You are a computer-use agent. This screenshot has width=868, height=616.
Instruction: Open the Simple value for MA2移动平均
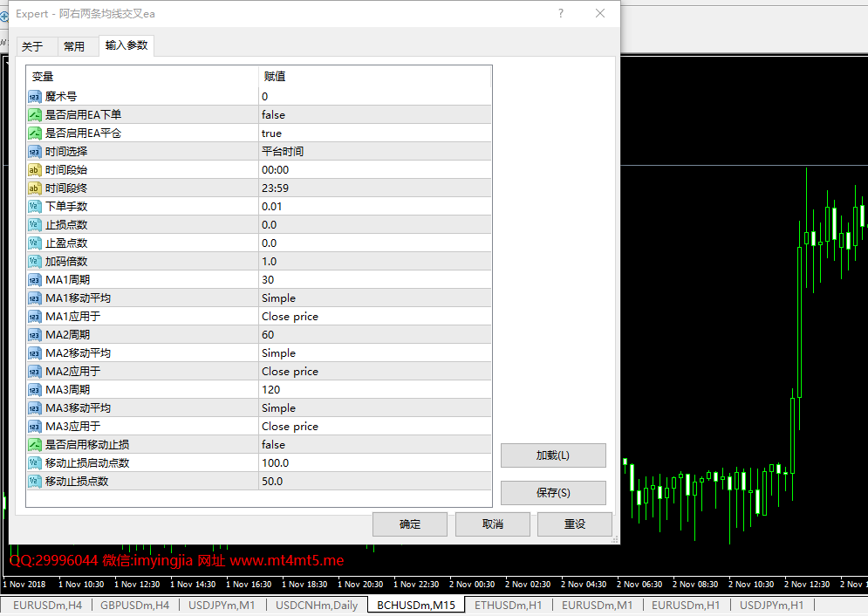click(375, 353)
